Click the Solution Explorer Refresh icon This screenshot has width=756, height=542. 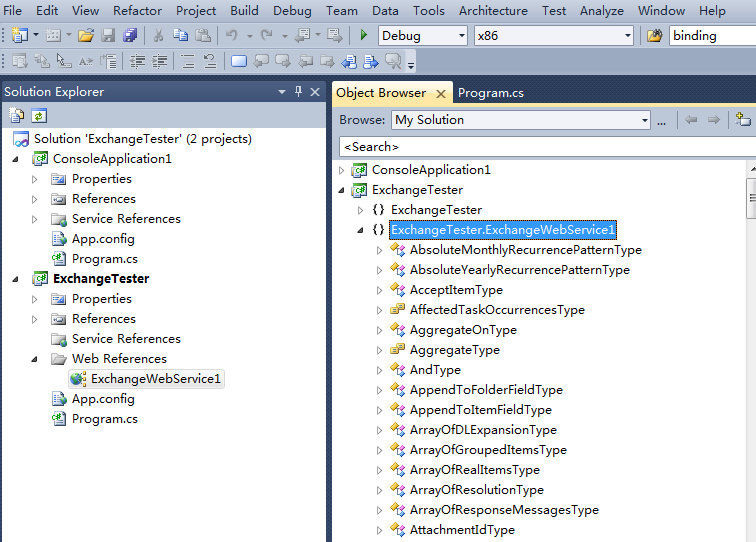coord(39,116)
